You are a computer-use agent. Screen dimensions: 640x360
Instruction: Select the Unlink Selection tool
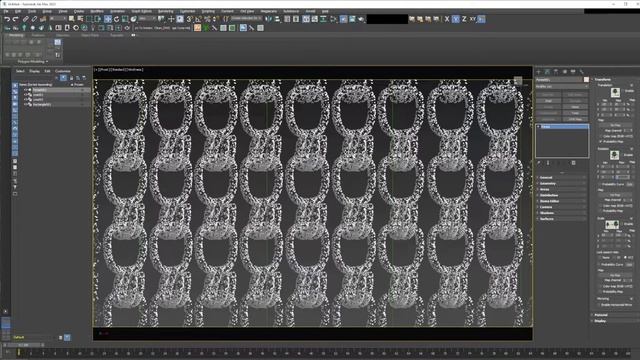tap(34, 19)
